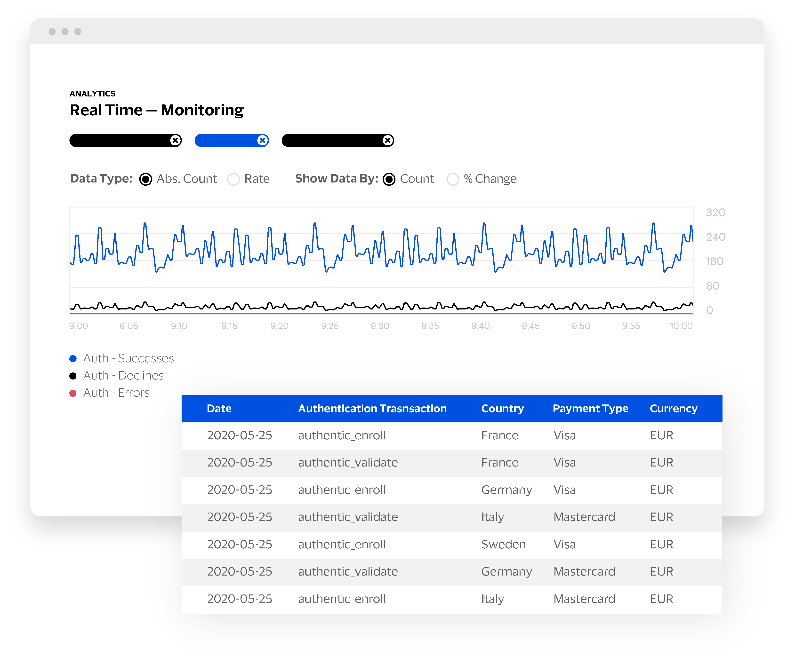Screen dimensions: 795x672
Task: Remove the third black filter chip
Action: (388, 140)
